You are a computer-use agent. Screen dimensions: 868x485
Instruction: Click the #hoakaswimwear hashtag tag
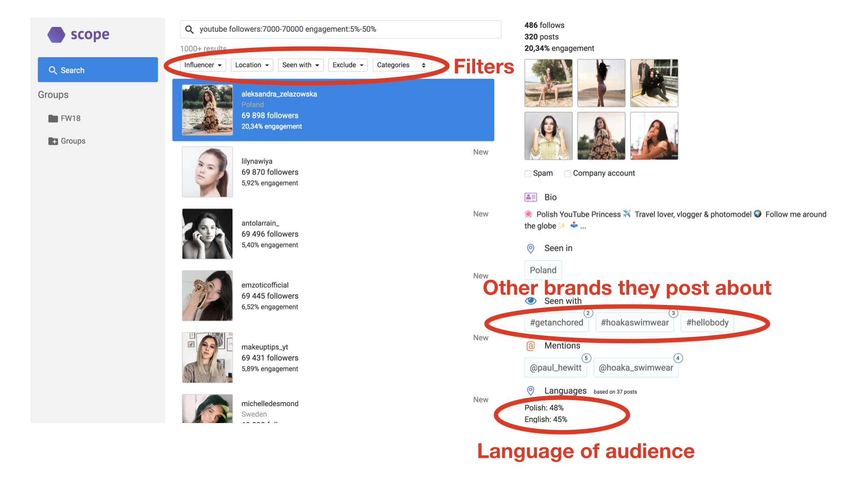click(x=634, y=323)
